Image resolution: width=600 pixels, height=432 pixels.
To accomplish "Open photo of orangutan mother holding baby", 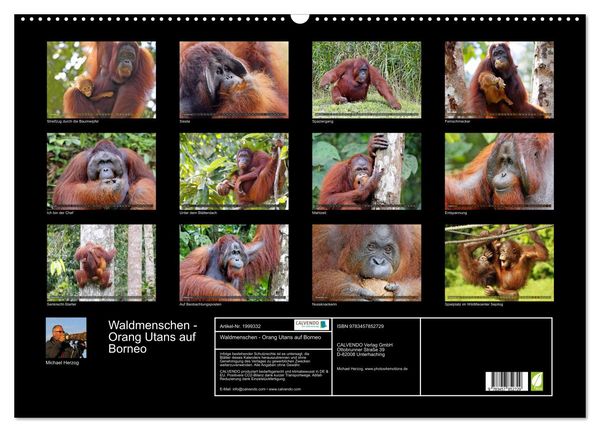I will (101, 80).
